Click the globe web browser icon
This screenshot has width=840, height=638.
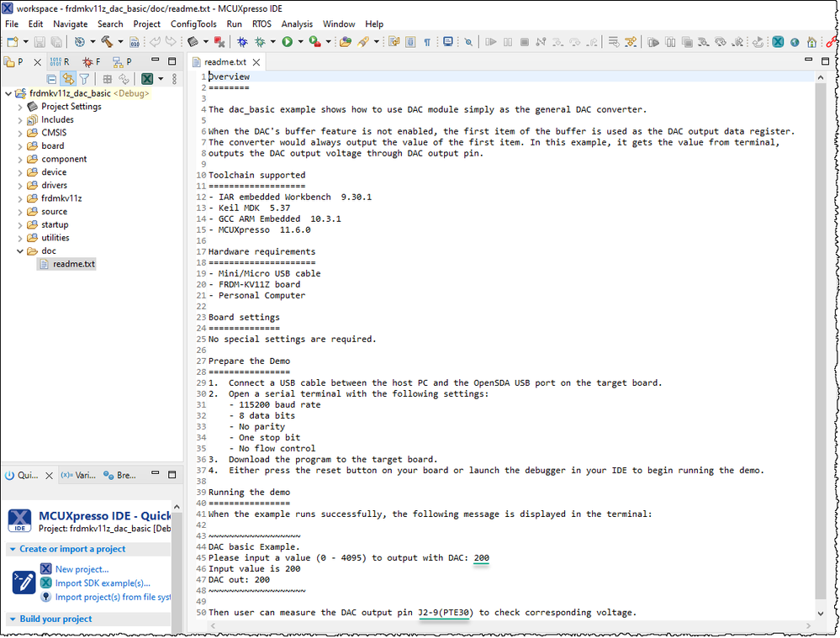(x=795, y=42)
